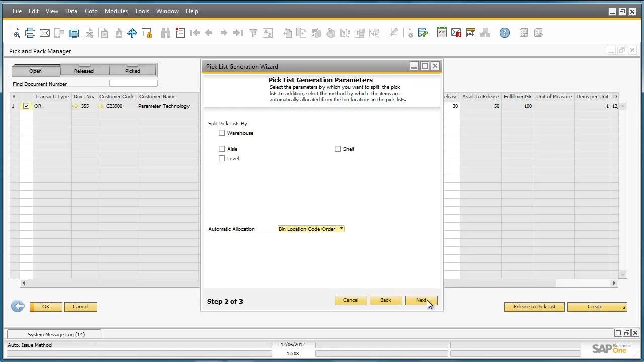Open Help with the question mark icon

tap(505, 33)
